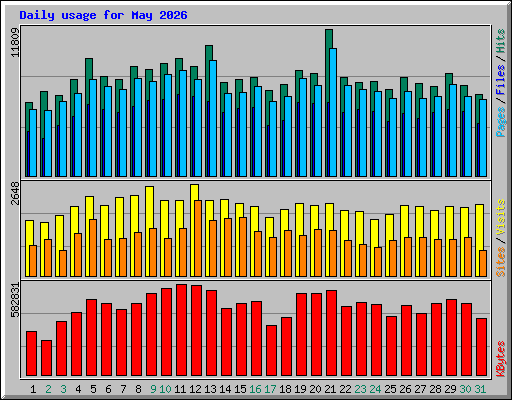This screenshot has height=400, width=512.
Task: Click the orange sites bar for day 31
Action: tap(483, 263)
